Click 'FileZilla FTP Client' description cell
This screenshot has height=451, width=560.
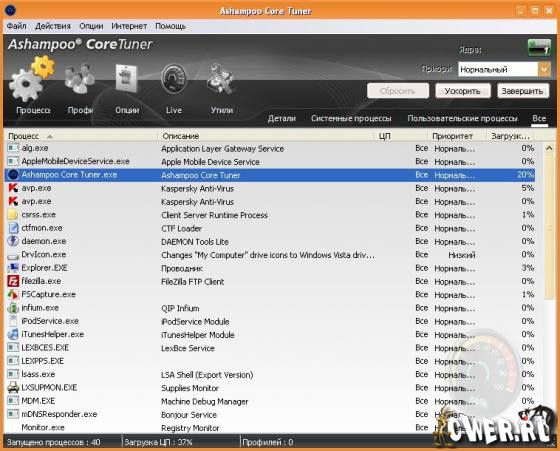[x=192, y=282]
